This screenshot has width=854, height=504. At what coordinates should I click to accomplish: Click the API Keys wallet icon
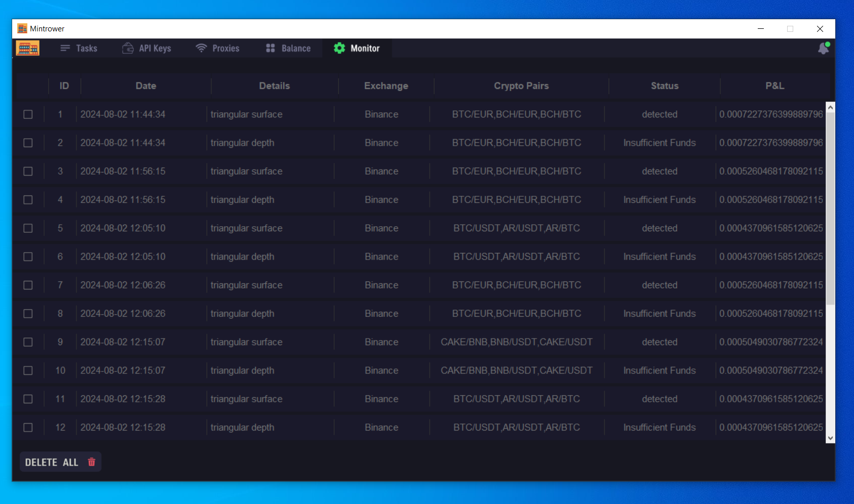coord(128,48)
